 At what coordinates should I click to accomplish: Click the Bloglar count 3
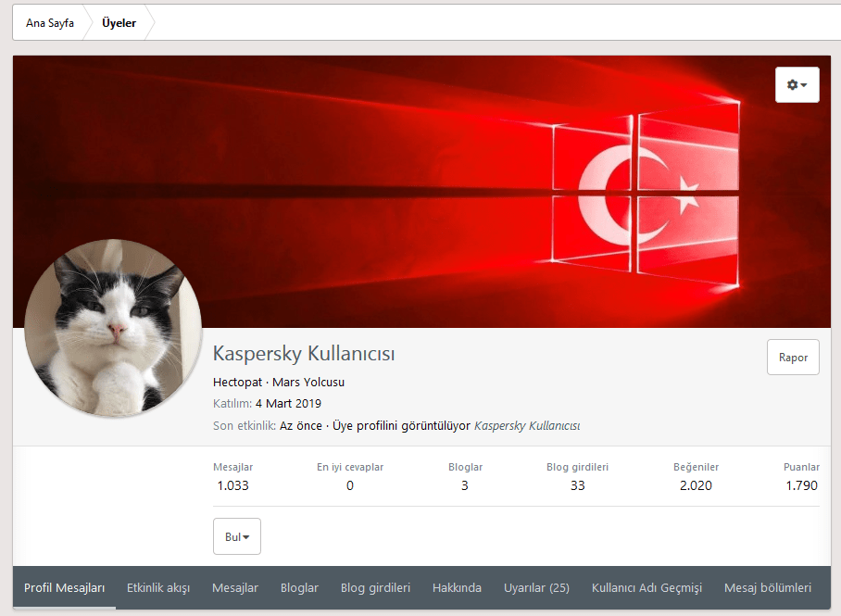click(x=464, y=485)
